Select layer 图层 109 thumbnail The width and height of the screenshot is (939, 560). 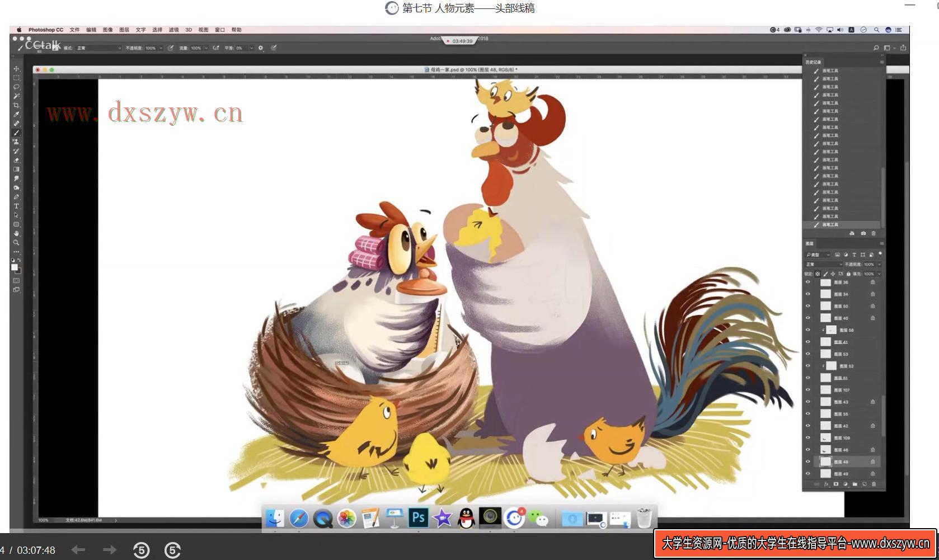click(825, 437)
